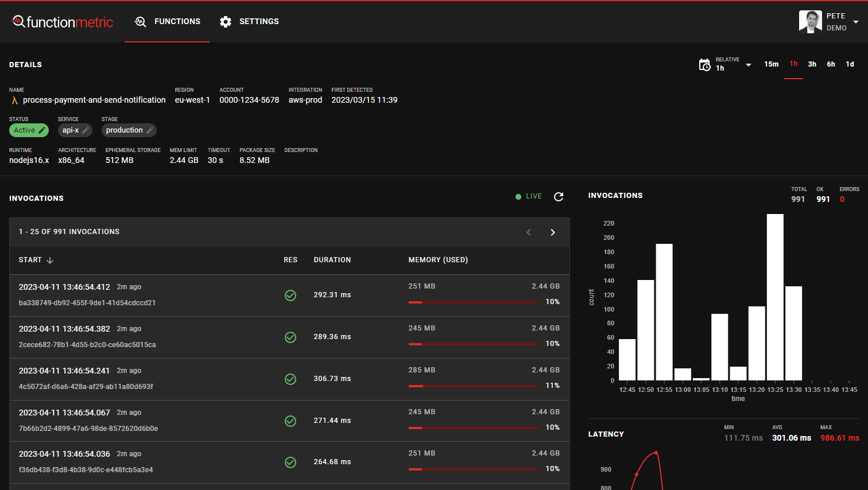Screen dimensions: 868x490
Task: Click the 13:10 bar in invocations chart
Action: 720,347
